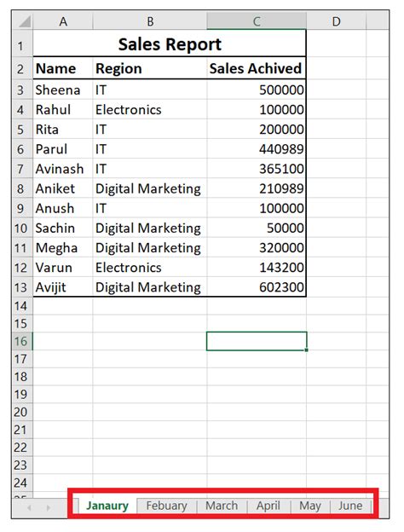Click the cell containing Sheena

[63, 90]
